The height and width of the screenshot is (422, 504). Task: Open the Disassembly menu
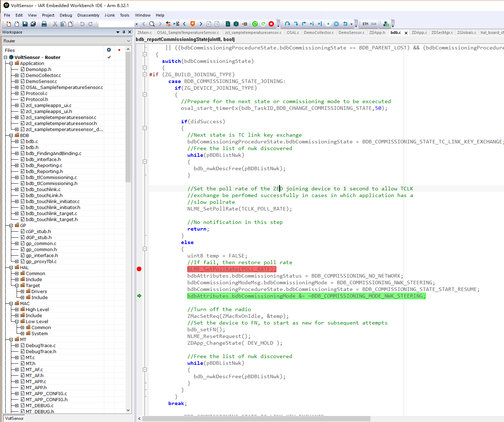[x=88, y=15]
